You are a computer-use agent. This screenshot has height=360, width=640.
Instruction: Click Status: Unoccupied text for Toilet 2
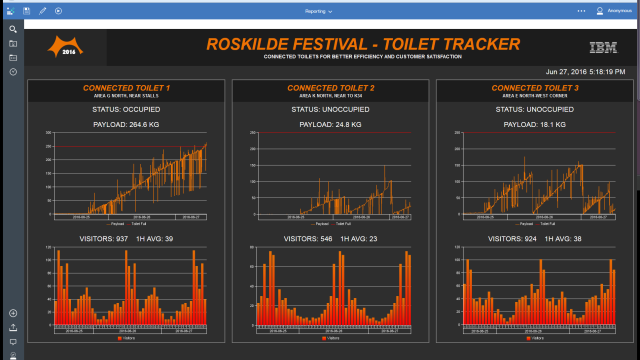(330, 109)
